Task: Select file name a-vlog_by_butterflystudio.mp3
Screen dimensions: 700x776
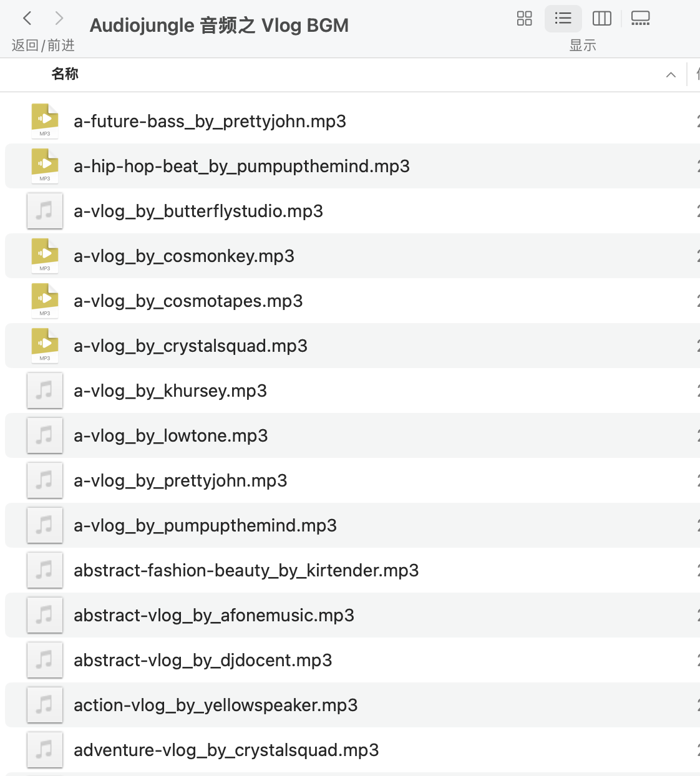Action: click(x=198, y=211)
